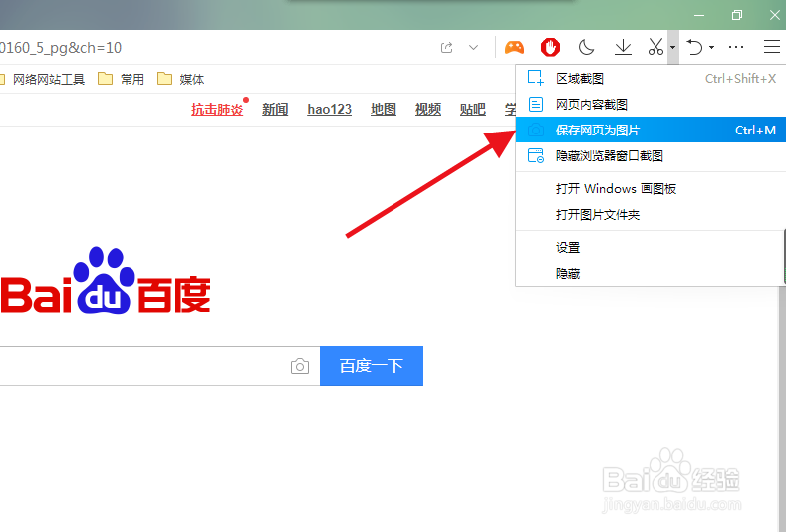The image size is (786, 532).
Task: Expand the address bar chevron dropdown
Action: [473, 48]
